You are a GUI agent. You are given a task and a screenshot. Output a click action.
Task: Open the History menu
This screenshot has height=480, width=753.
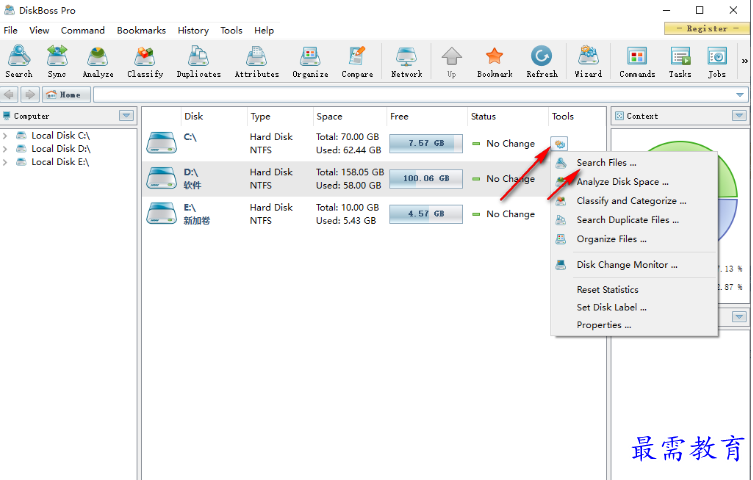tap(193, 30)
